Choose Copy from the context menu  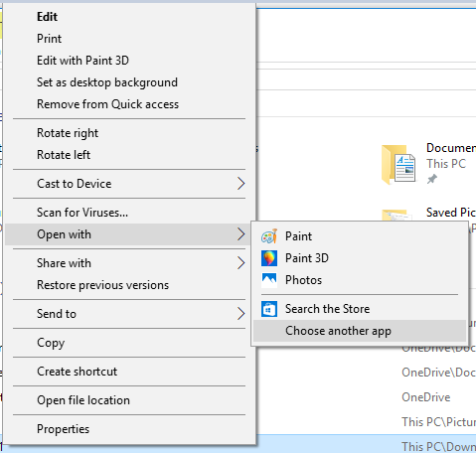click(129, 343)
